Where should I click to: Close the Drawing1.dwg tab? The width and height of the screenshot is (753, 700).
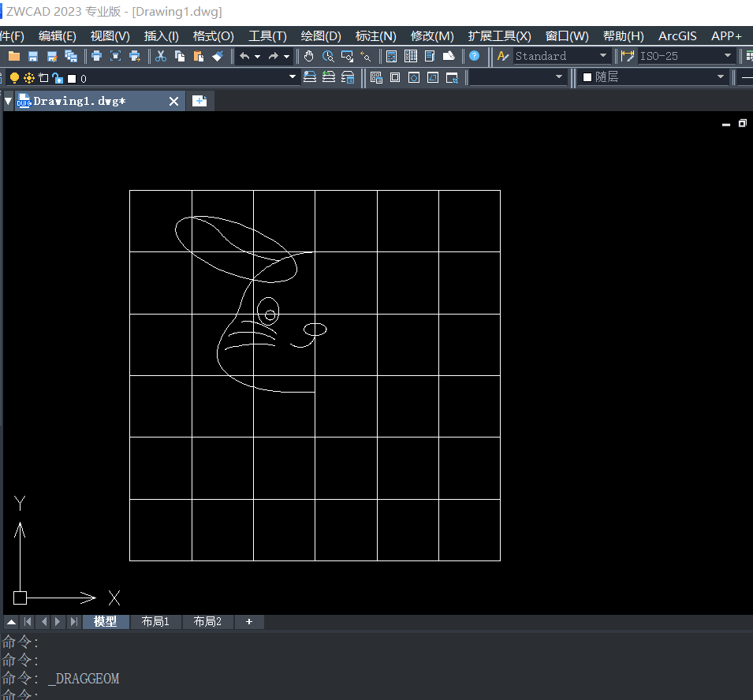173,102
